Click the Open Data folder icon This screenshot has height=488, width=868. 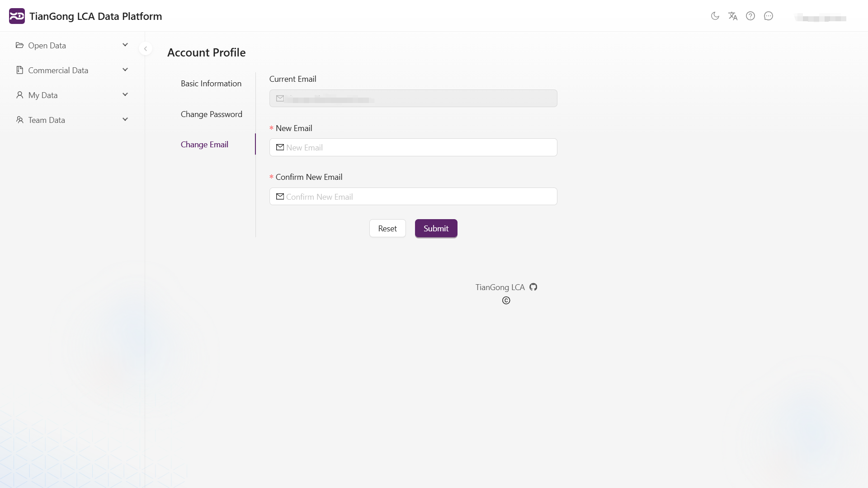[x=20, y=45]
